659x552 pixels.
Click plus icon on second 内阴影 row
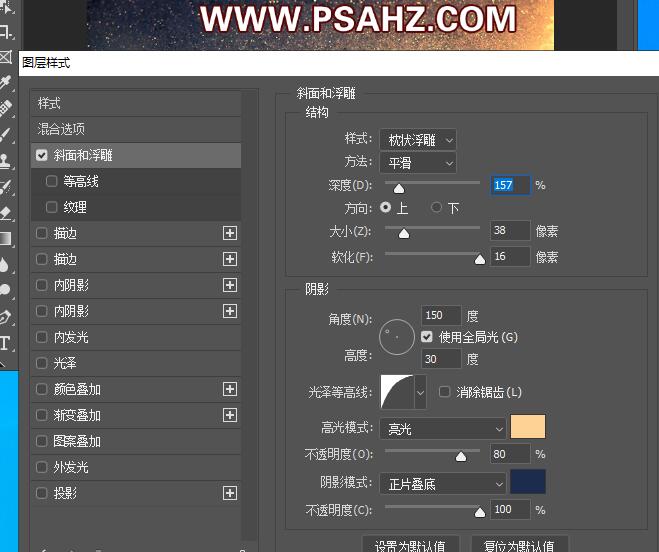click(x=229, y=311)
